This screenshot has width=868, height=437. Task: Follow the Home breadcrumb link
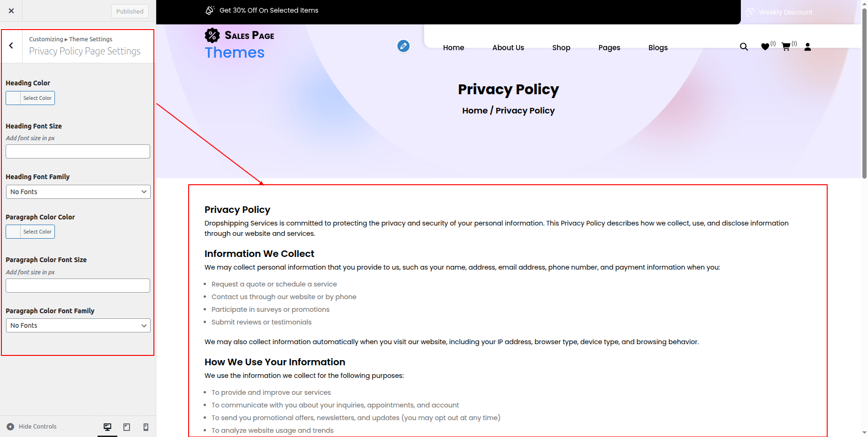point(475,111)
